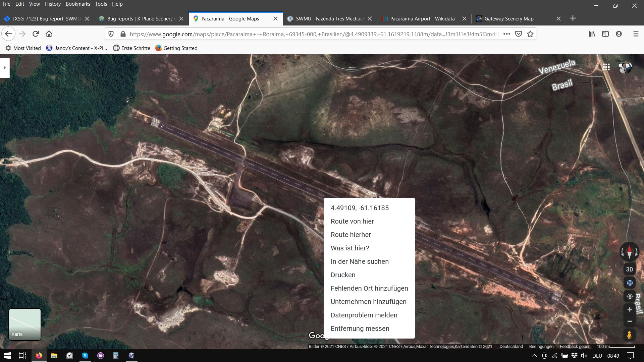Screen dimensions: 644x362
Task: Reset map compass to north
Action: tap(629, 252)
